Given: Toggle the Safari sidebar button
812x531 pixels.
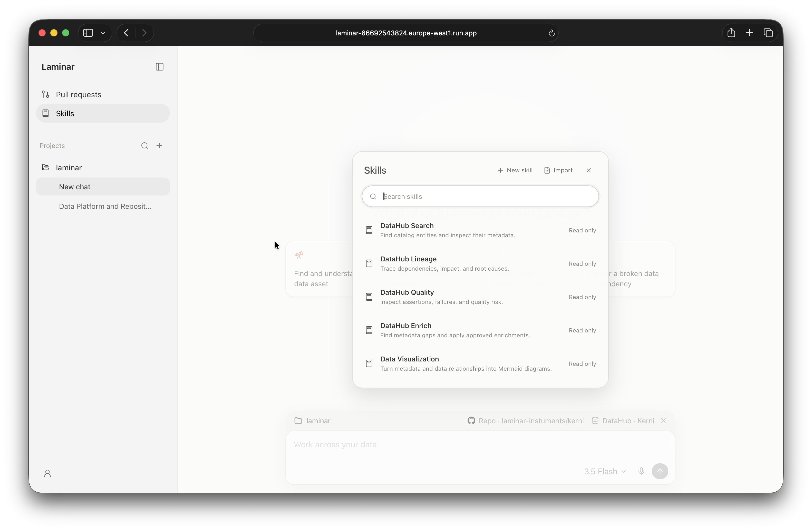Looking at the screenshot, I should (x=88, y=33).
